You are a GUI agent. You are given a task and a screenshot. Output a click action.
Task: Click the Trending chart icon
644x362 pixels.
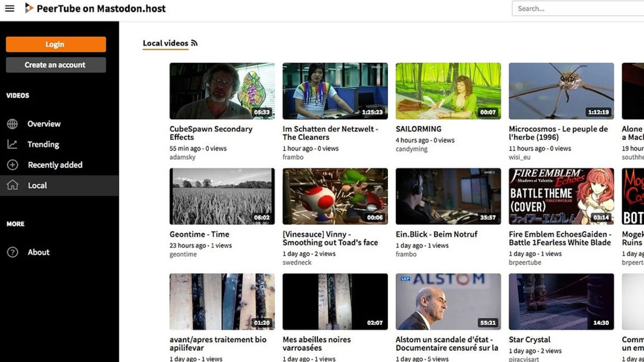tap(12, 145)
